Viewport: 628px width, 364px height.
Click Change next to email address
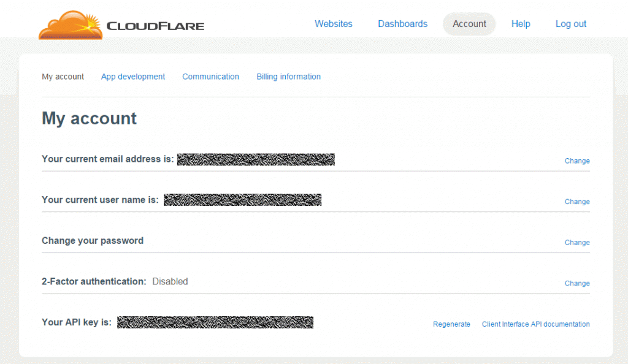tap(577, 161)
